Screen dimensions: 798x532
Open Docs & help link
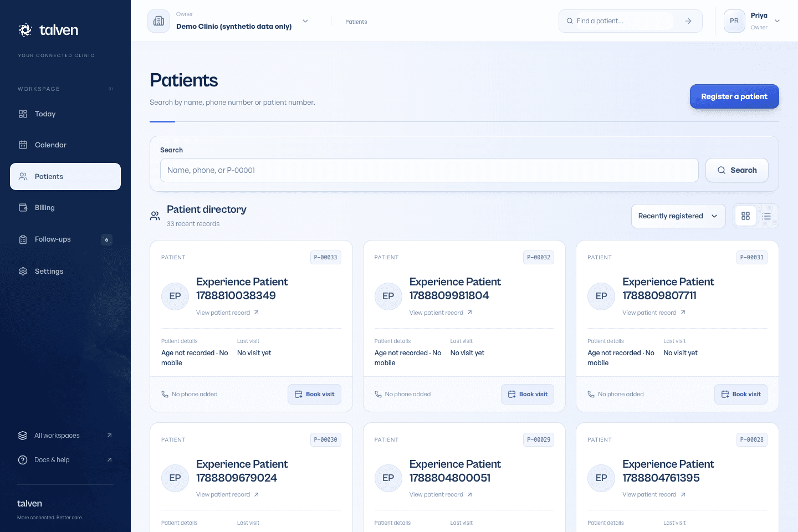(x=65, y=460)
